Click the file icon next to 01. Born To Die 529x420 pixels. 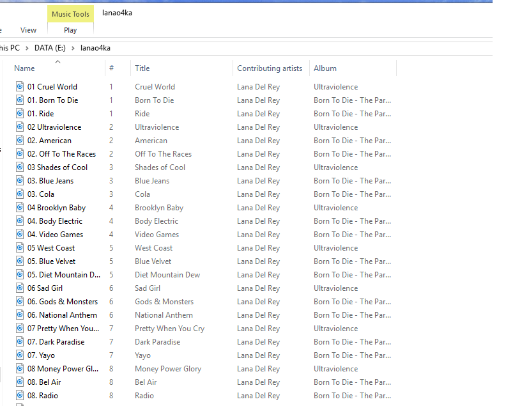[20, 100]
